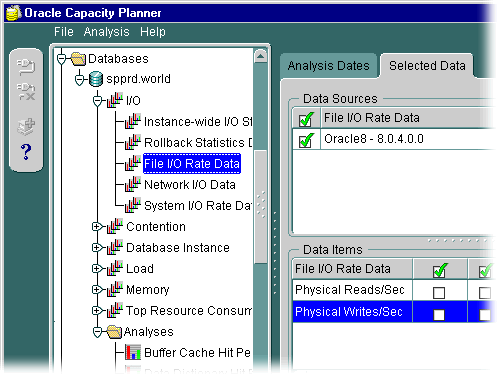Click the File I/O Rate Data column header in Data Items
The width and height of the screenshot is (498, 375).
352,269
